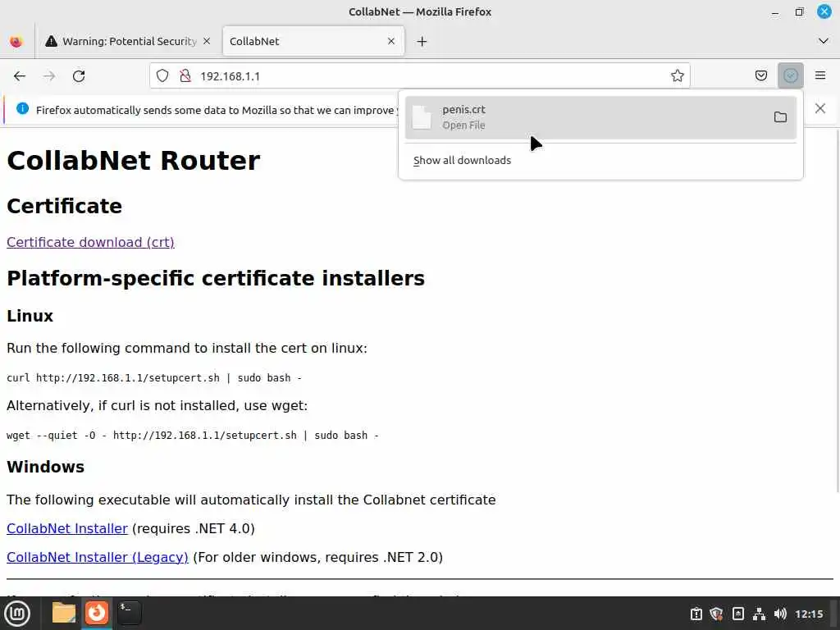Close the CollabNet tab

pos(391,41)
